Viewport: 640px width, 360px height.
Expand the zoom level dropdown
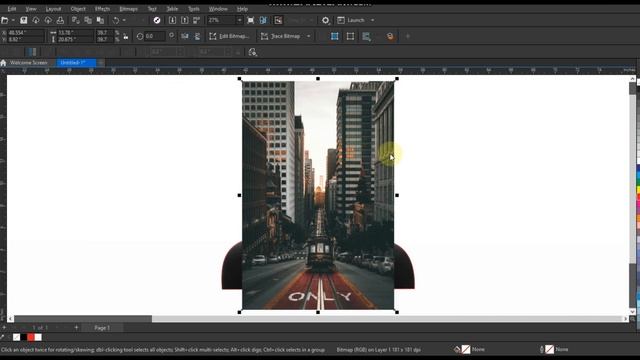[240, 20]
